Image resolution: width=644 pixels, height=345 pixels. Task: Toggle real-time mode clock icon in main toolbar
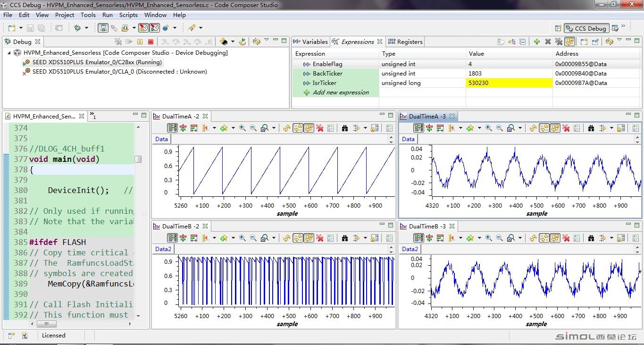[x=154, y=28]
